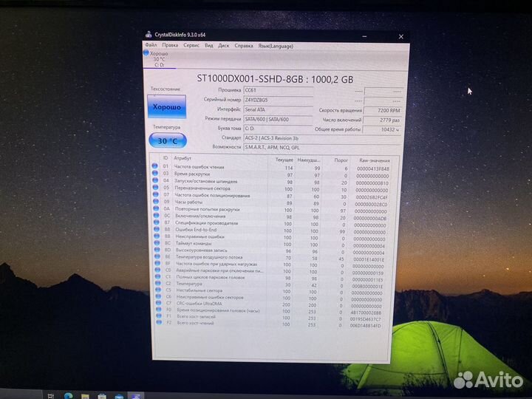Click the Возможности field S.M.A.R.T.

(x=322, y=148)
